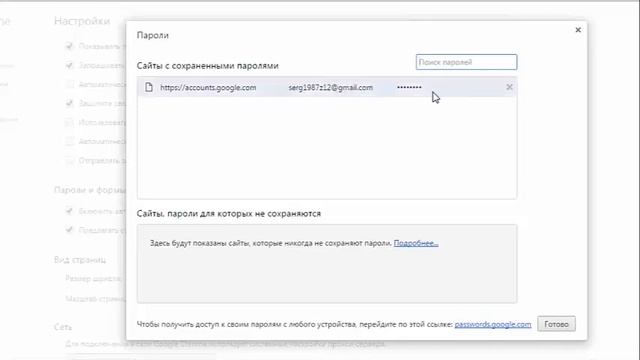Screen dimensions: 640x360
Task: Remove saved accounts.google.com password with X
Action: coord(509,87)
